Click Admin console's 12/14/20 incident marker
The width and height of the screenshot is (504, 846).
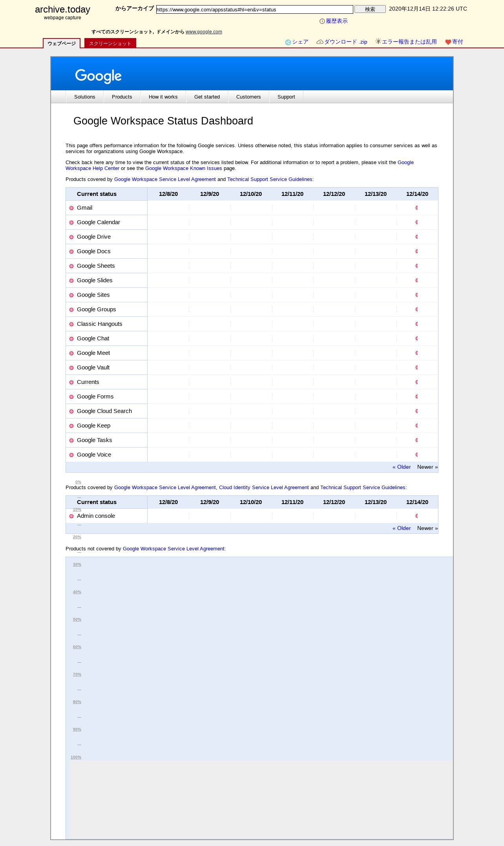tap(416, 516)
